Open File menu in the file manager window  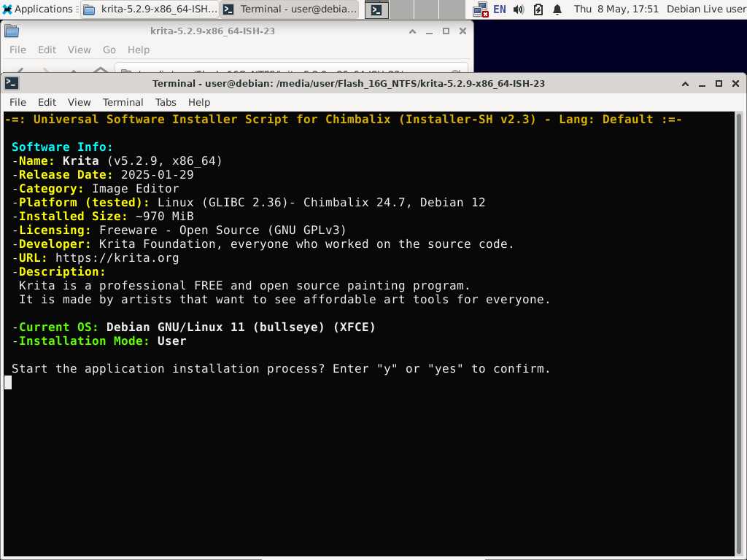[18, 50]
